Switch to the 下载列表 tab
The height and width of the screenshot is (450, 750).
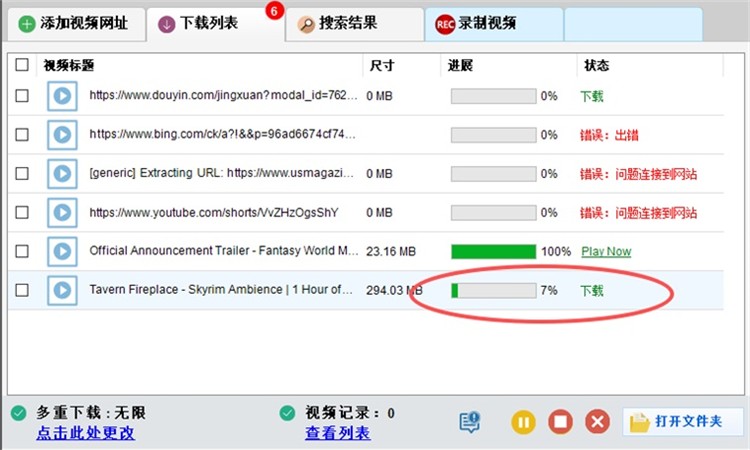(x=215, y=23)
